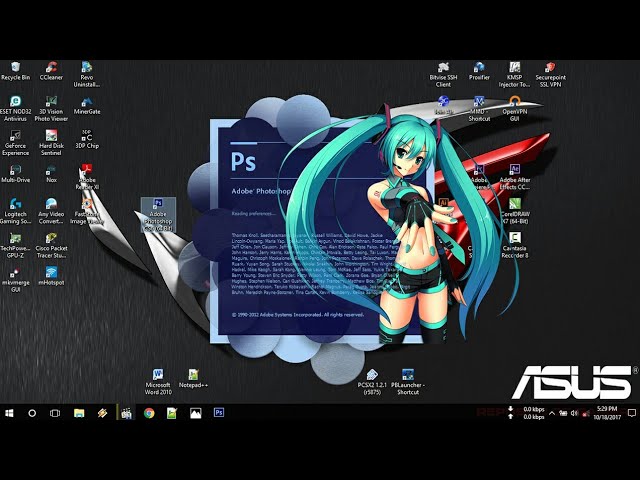Select the mHotspot desktop icon

click(51, 276)
